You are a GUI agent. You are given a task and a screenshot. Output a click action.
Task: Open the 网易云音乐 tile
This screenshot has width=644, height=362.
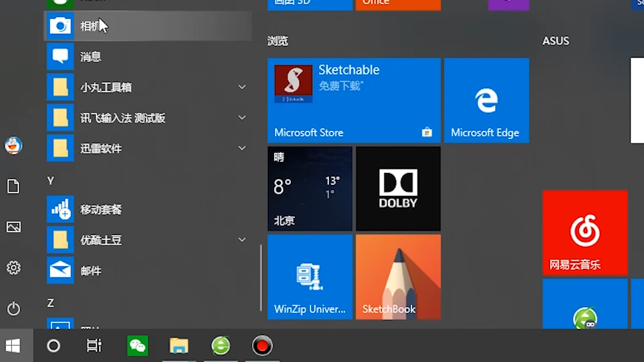click(585, 233)
